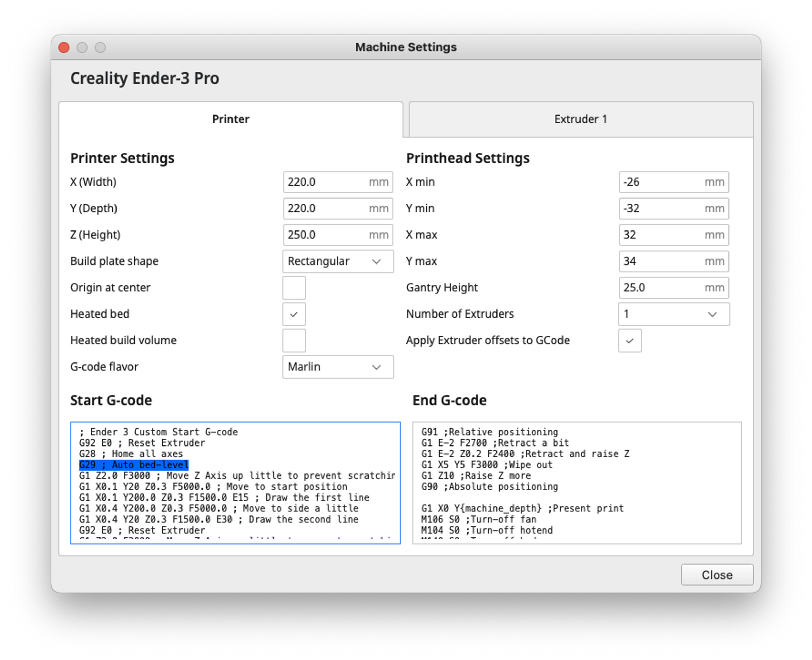Viewport: 812px width, 660px height.
Task: Click the yellow minimize window button
Action: click(x=82, y=47)
